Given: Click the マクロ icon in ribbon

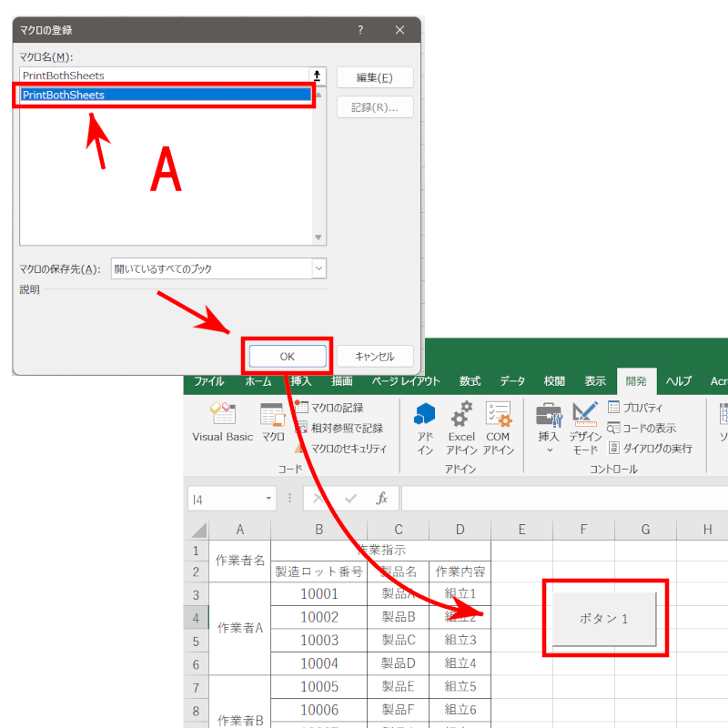Looking at the screenshot, I should point(273,423).
